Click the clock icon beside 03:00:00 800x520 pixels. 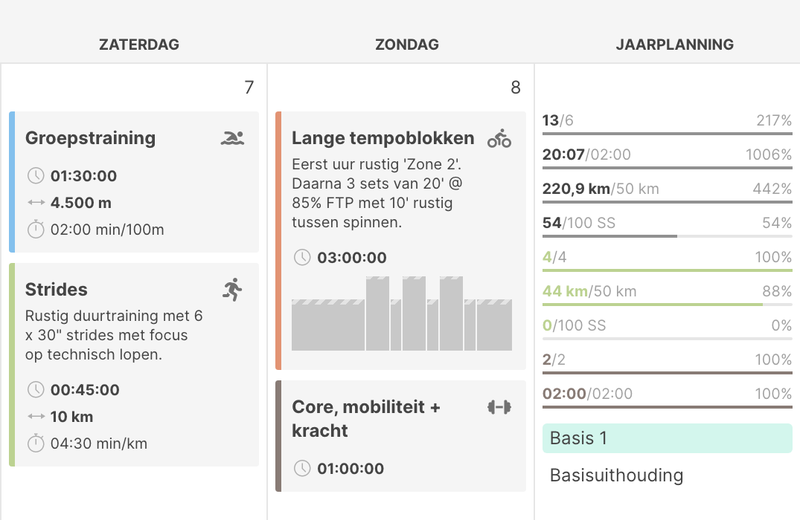tap(302, 258)
